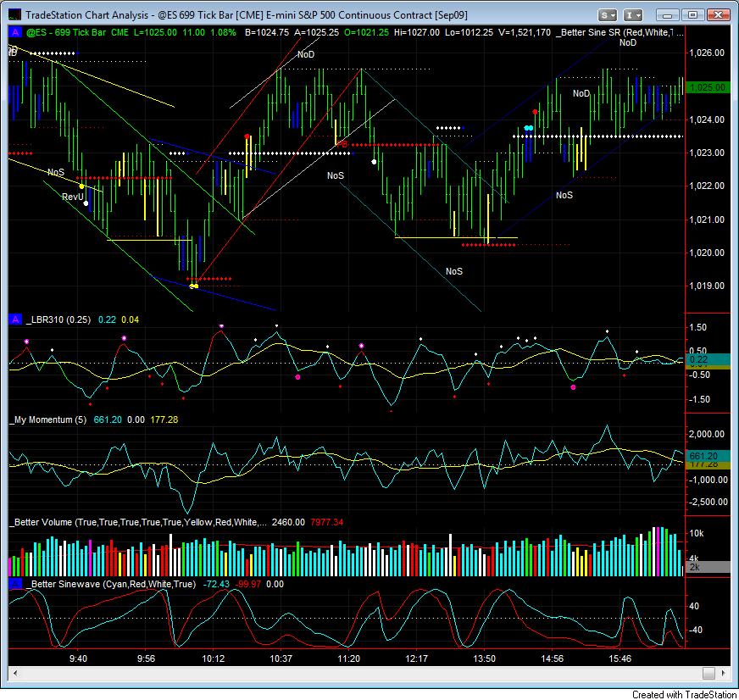Click the 'RevU' annotation on the price chart
The image size is (739, 700).
pos(72,197)
